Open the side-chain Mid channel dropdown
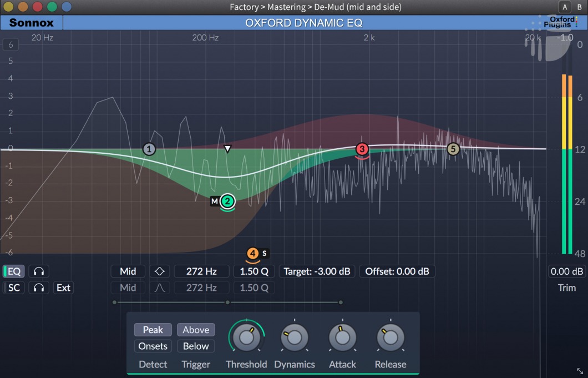 pyautogui.click(x=128, y=288)
